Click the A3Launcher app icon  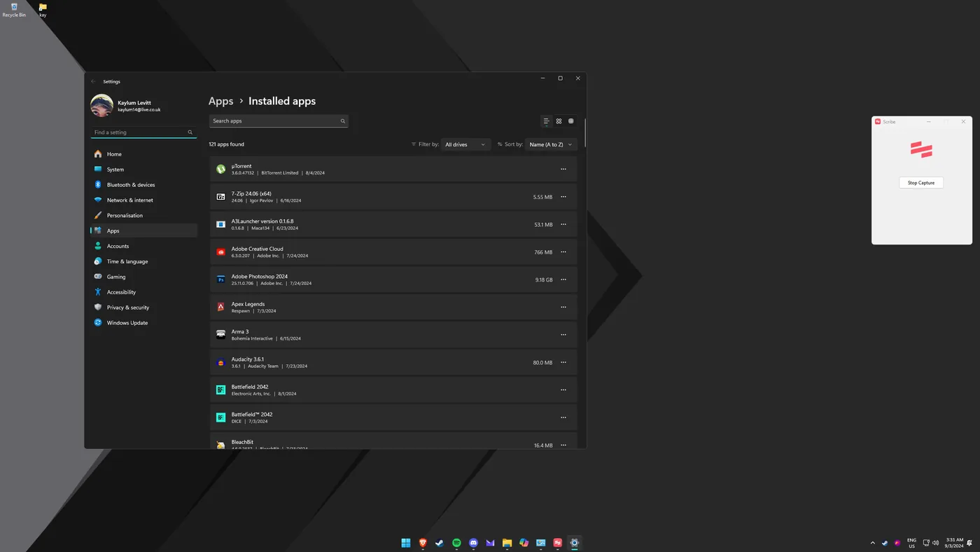220,225
